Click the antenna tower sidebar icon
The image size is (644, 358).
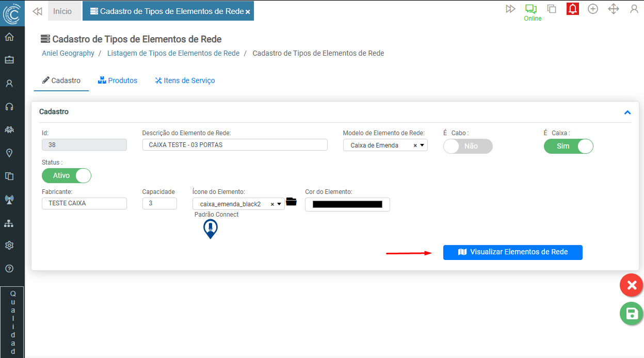pyautogui.click(x=9, y=199)
